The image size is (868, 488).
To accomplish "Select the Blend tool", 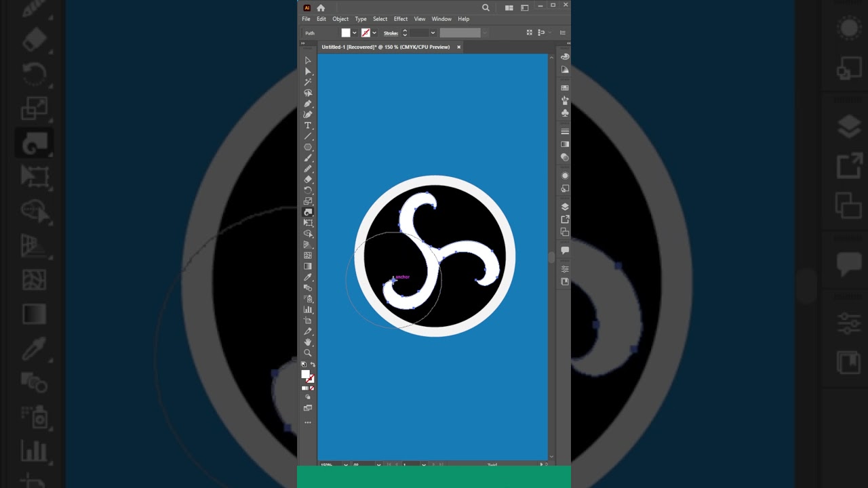I will (x=308, y=288).
